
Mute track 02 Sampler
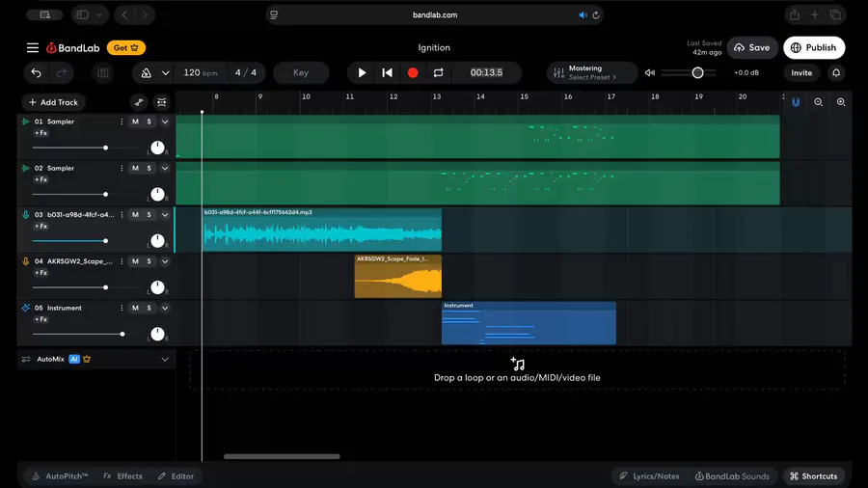135,168
